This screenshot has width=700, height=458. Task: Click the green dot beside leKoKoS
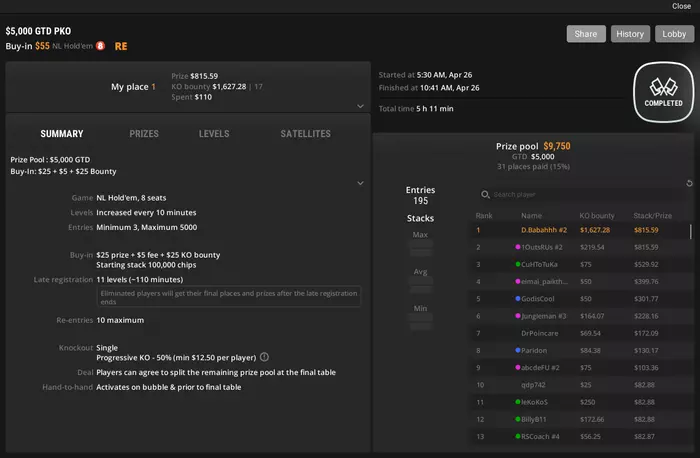click(x=518, y=402)
